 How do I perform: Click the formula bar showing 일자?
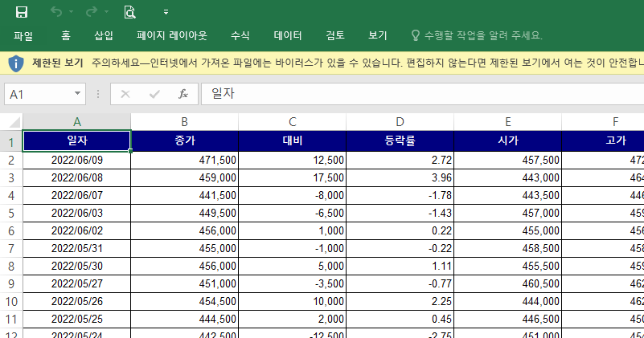click(418, 94)
